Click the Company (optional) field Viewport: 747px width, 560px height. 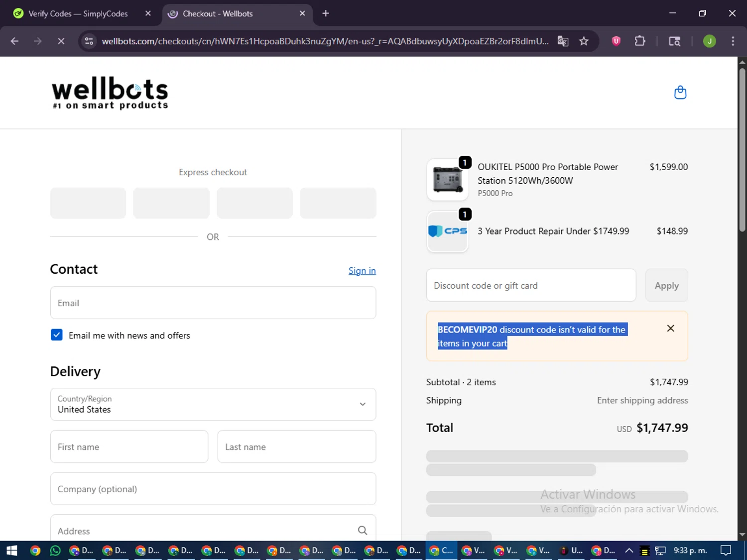213,489
